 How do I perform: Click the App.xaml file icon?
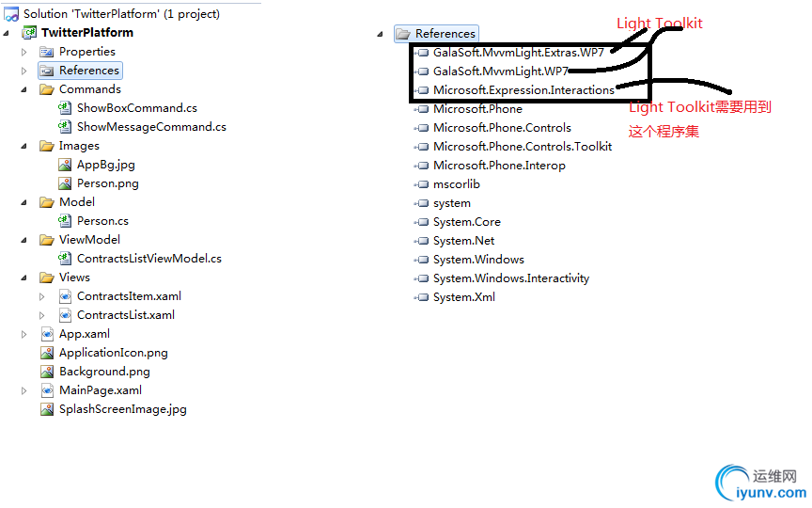click(47, 334)
